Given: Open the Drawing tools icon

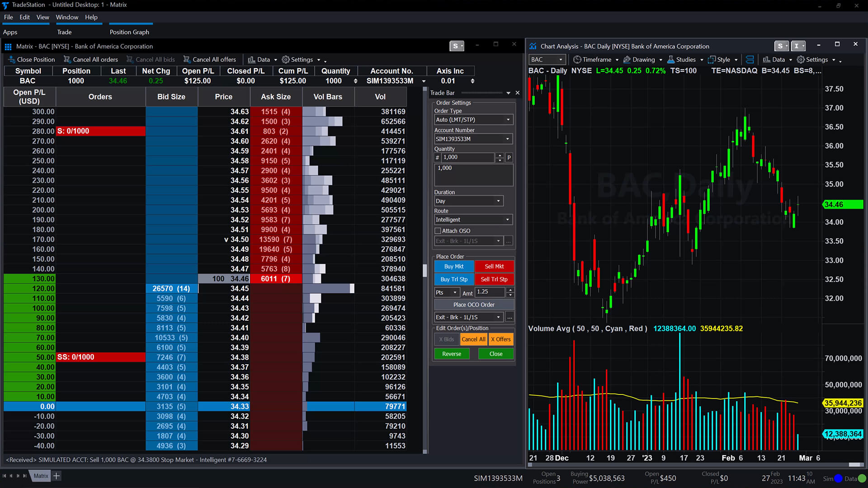Looking at the screenshot, I should pyautogui.click(x=627, y=60).
